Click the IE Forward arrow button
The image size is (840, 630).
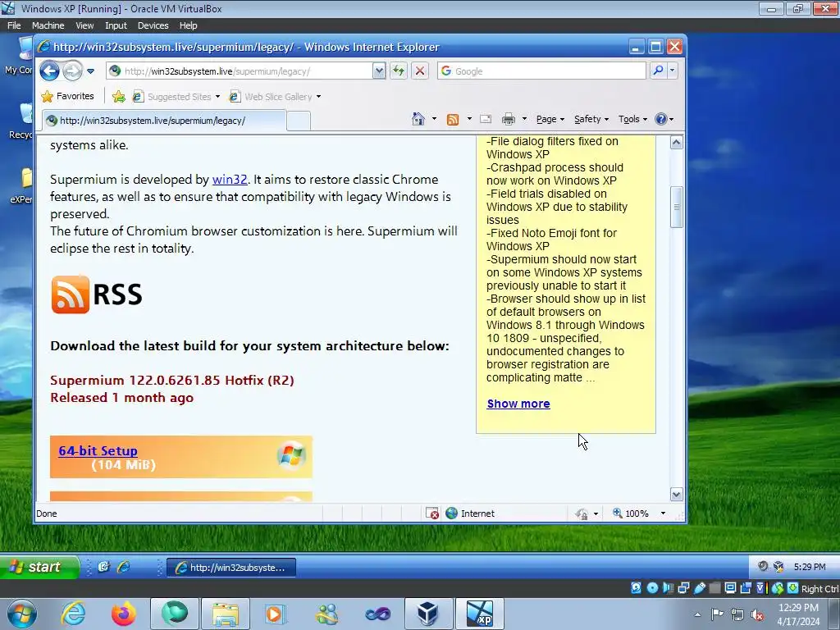pos(73,71)
